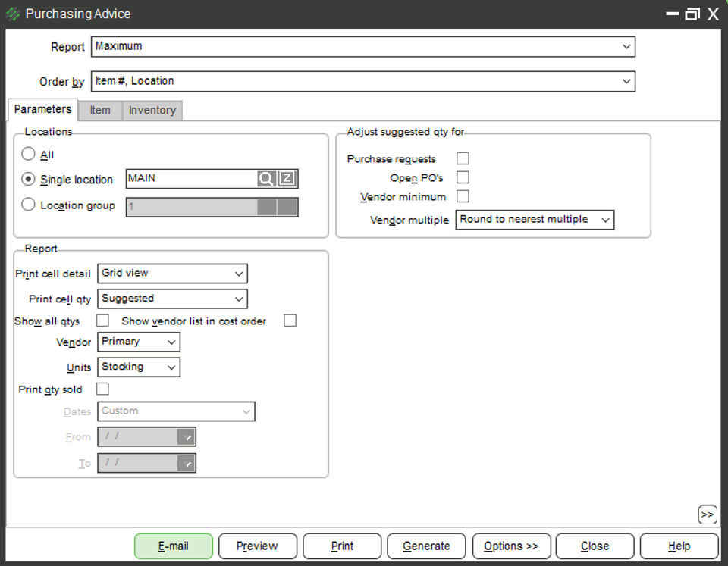
Task: Click the Z icon beside MAIN location
Action: (287, 179)
